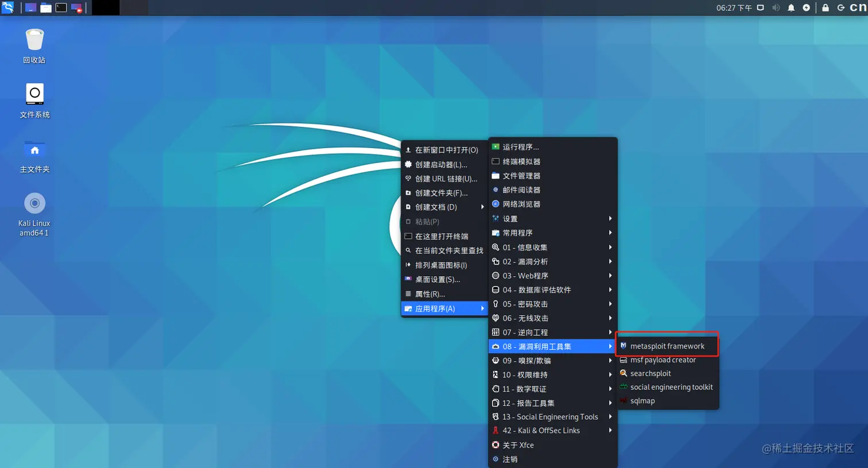Open the Kali dragon applications menu
The image size is (868, 468).
click(7, 7)
